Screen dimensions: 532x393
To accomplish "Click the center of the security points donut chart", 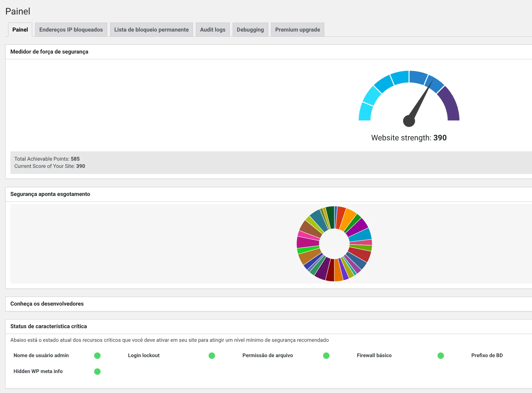I will (334, 245).
